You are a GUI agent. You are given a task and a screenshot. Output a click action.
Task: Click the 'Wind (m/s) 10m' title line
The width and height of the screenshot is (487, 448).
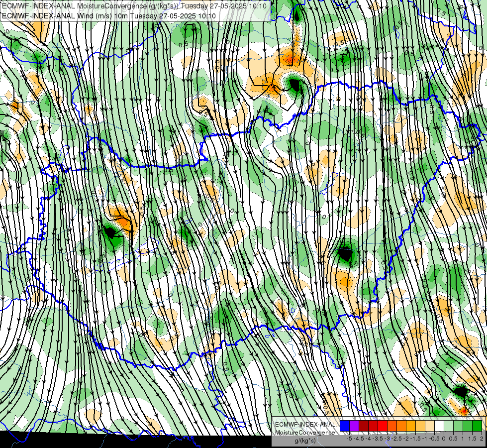point(109,16)
